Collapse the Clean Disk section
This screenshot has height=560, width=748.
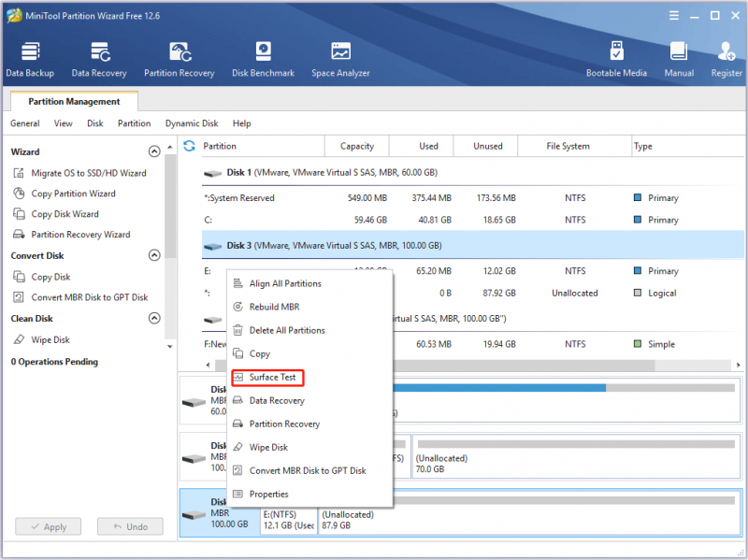pyautogui.click(x=154, y=318)
